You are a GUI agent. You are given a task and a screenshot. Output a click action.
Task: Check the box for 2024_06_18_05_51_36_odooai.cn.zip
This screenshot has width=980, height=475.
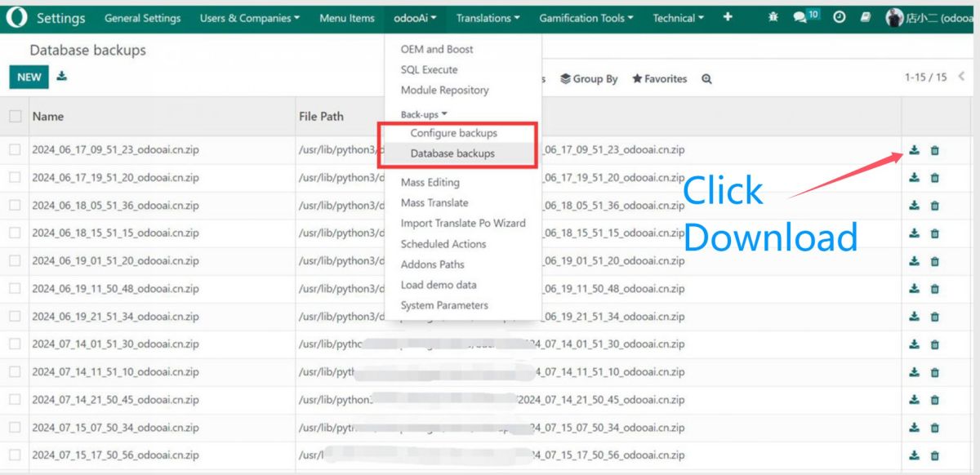click(16, 206)
